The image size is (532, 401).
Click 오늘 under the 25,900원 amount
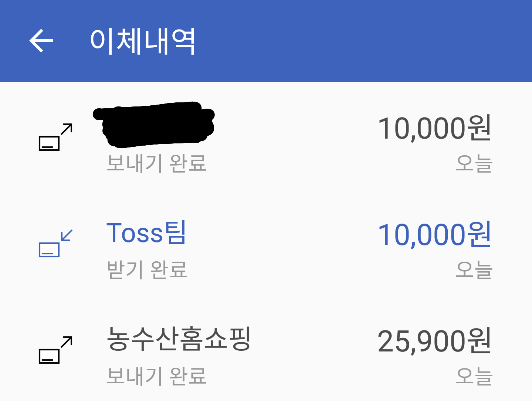pos(474,376)
